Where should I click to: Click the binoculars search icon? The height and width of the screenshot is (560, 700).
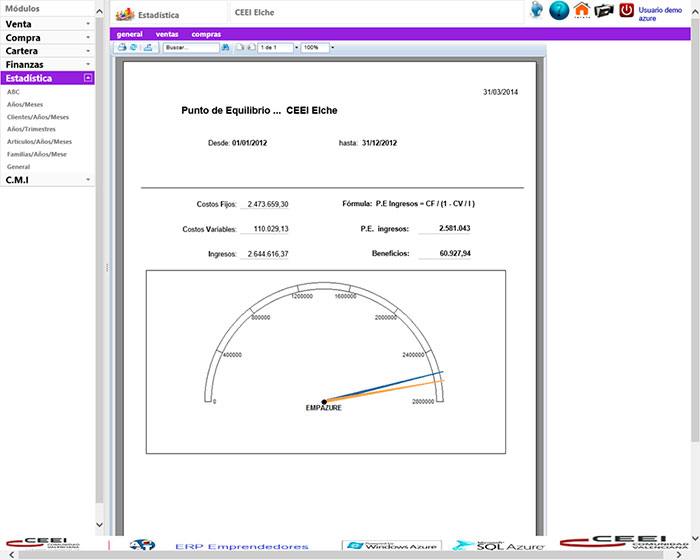pyautogui.click(x=226, y=47)
